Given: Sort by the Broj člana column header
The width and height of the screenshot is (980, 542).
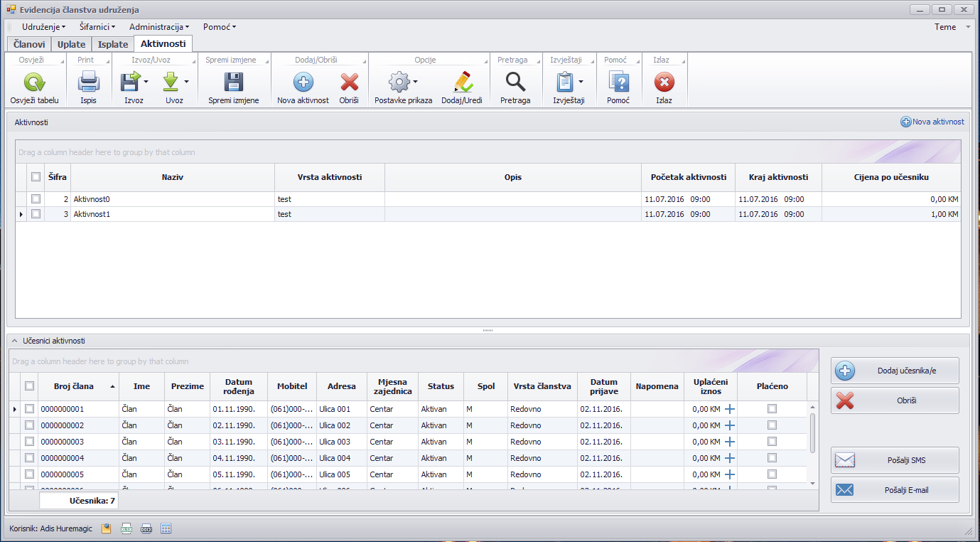Looking at the screenshot, I should click(x=79, y=386).
